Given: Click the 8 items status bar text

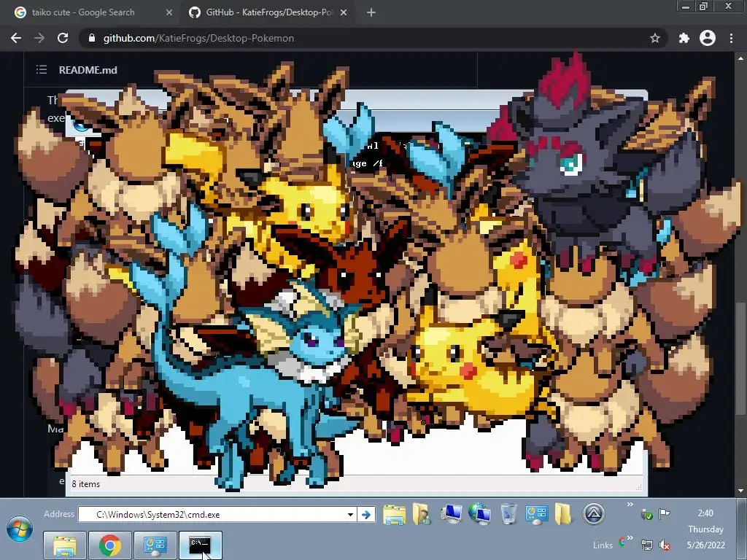Looking at the screenshot, I should click(86, 484).
